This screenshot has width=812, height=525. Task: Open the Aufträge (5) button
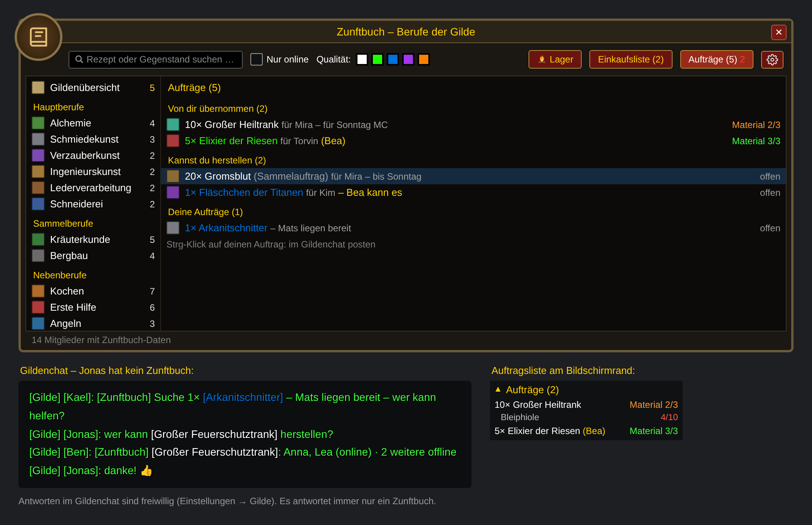click(x=717, y=59)
